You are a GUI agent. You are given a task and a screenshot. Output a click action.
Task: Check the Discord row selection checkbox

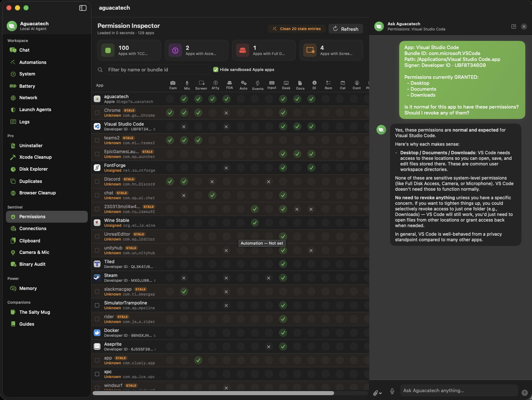(x=97, y=181)
